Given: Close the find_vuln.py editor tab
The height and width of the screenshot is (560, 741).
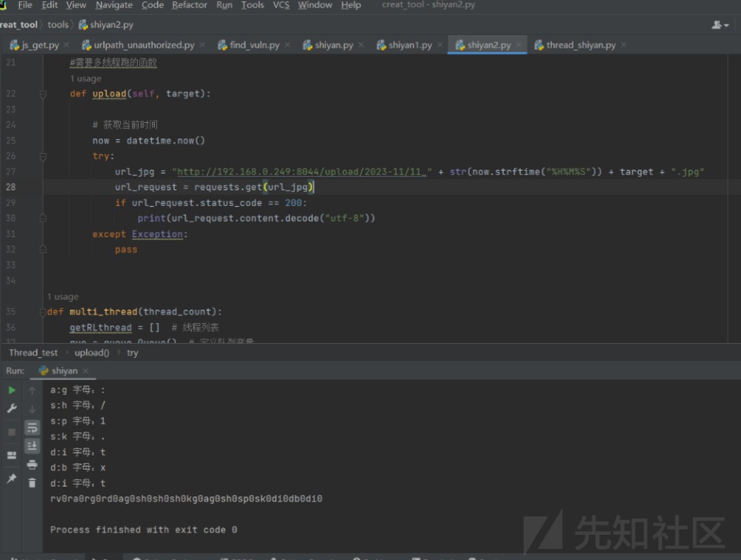Looking at the screenshot, I should click(287, 45).
